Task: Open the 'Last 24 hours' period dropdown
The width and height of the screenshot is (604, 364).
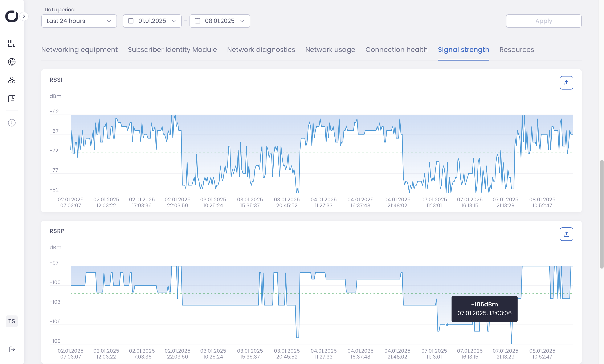Action: [x=79, y=21]
